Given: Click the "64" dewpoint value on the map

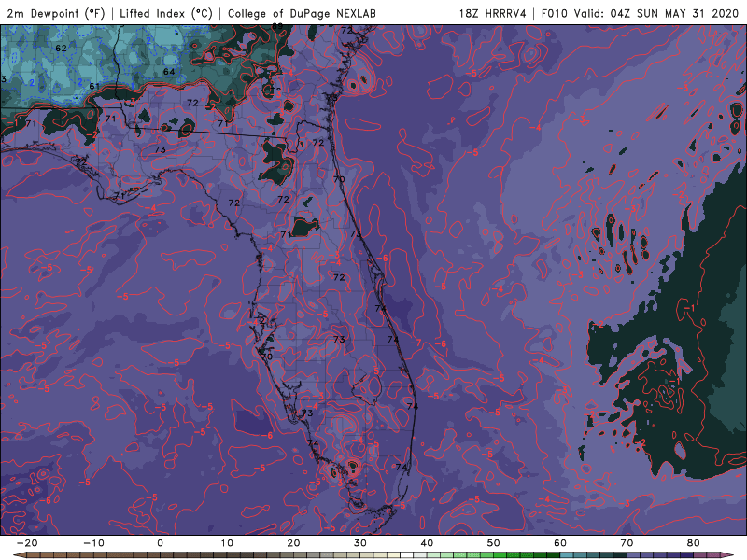Looking at the screenshot, I should click(x=169, y=72).
